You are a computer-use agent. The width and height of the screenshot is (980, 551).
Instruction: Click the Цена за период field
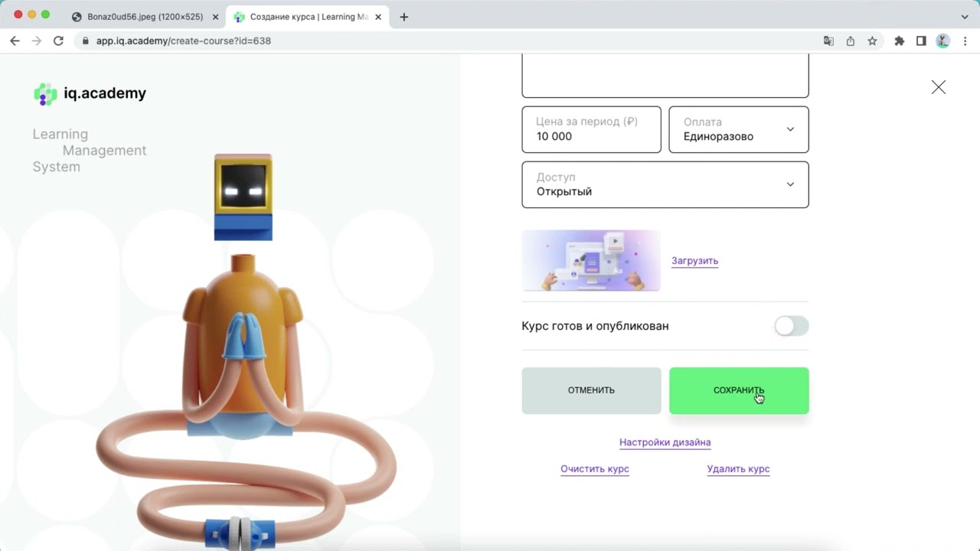pos(591,129)
